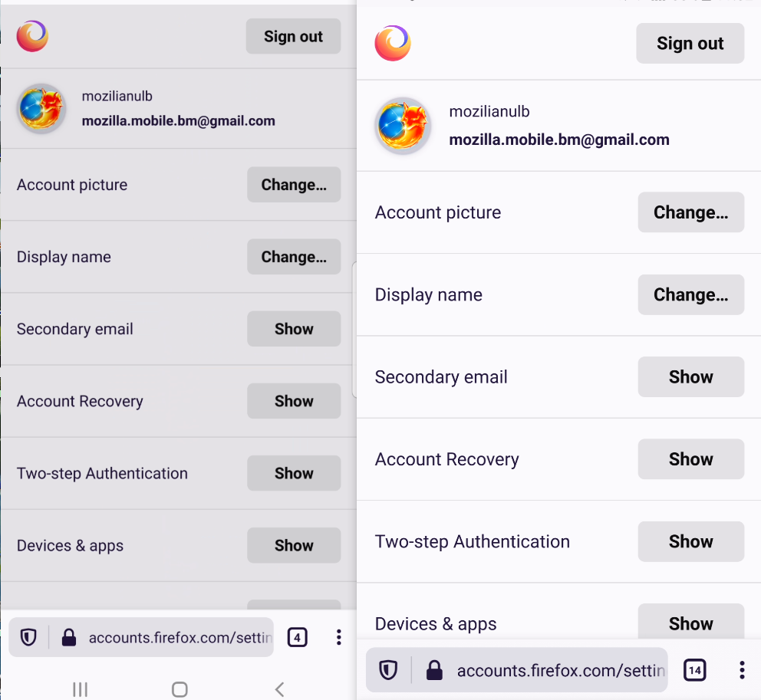Click the mozilianulb account avatar picture
This screenshot has height=700, width=761.
point(403,126)
